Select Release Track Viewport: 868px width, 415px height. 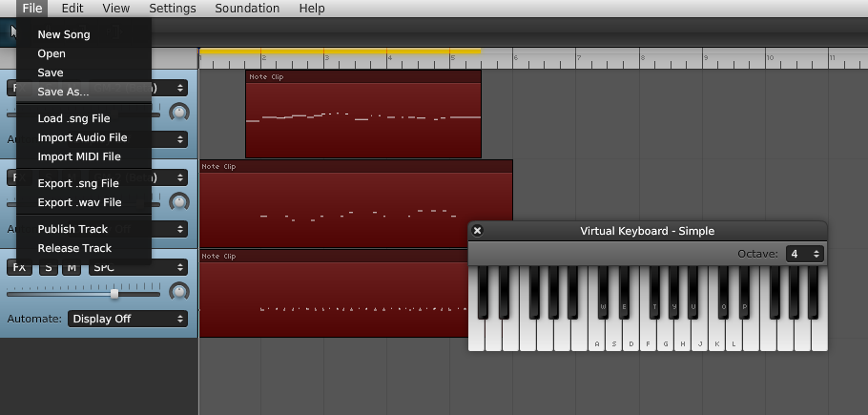click(x=84, y=248)
